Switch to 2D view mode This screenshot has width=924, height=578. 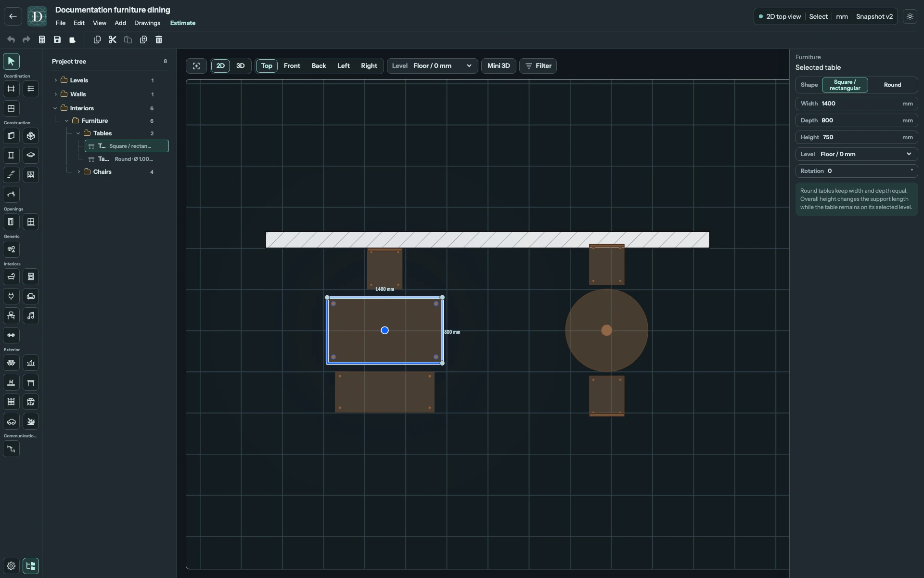tap(220, 66)
